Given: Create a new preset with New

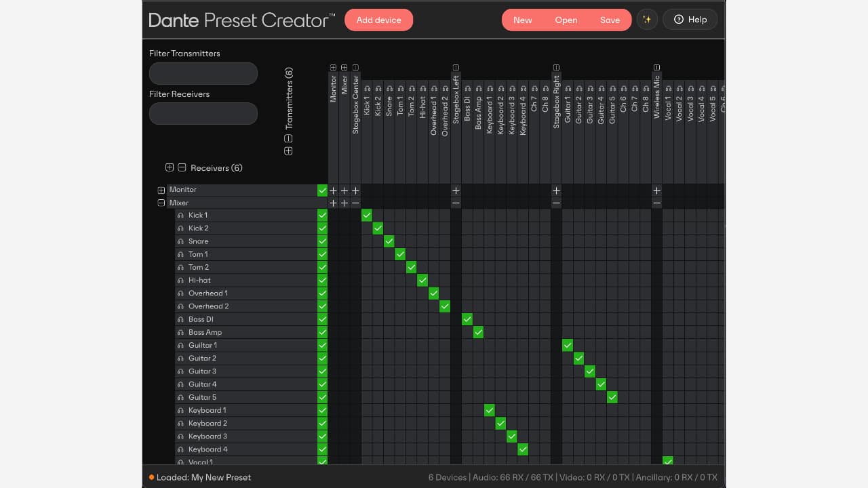Looking at the screenshot, I should [x=523, y=20].
